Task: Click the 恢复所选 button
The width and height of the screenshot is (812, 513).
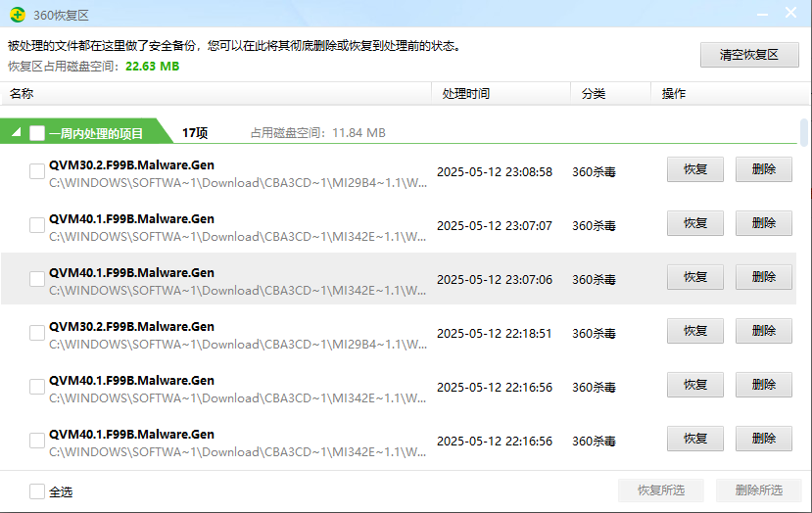Action: (x=661, y=490)
